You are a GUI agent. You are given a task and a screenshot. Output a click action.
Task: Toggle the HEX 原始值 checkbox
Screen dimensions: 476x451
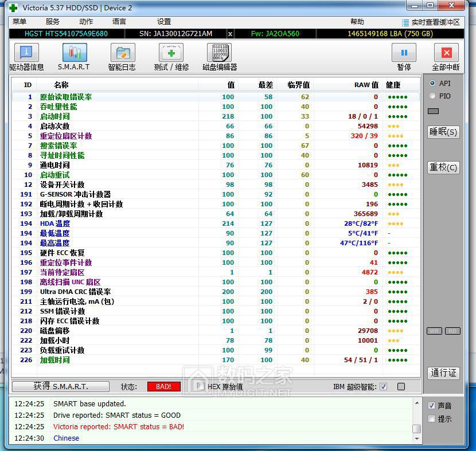[x=200, y=386]
